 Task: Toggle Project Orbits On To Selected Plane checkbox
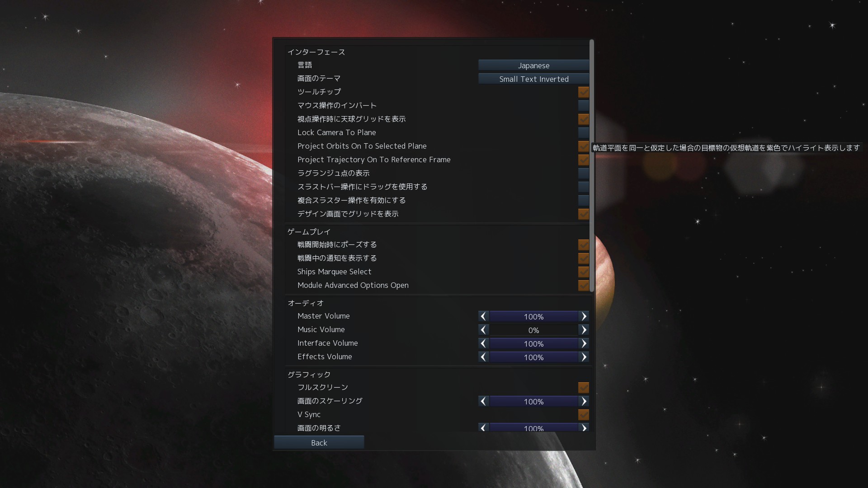point(584,146)
